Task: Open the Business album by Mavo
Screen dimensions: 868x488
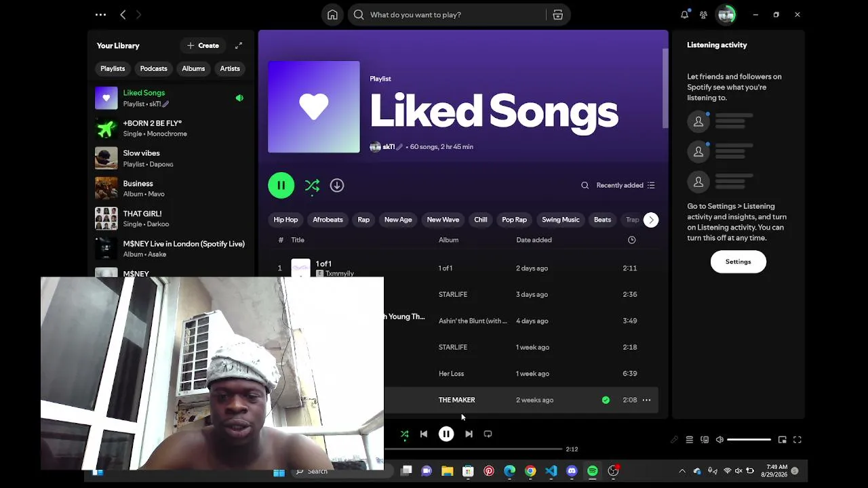Action: coord(171,188)
